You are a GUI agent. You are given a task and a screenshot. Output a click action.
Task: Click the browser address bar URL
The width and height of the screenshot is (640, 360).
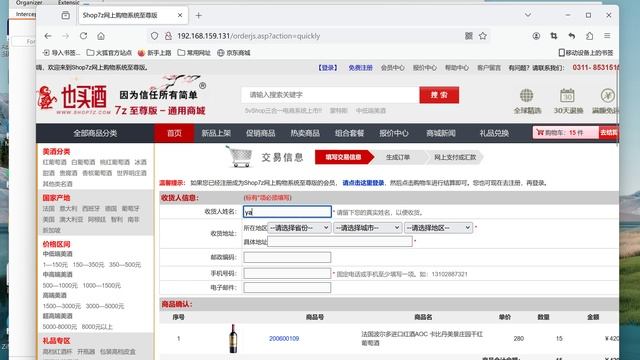[249, 36]
